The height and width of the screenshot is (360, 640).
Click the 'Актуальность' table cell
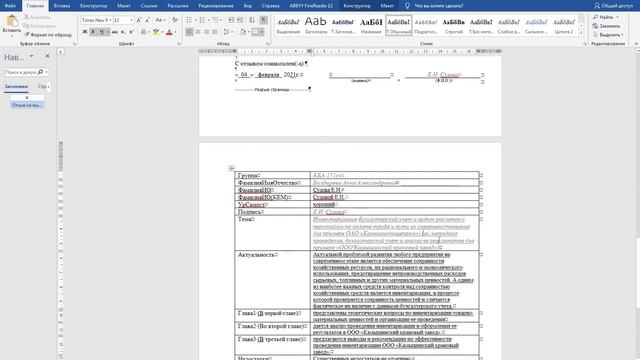click(272, 280)
